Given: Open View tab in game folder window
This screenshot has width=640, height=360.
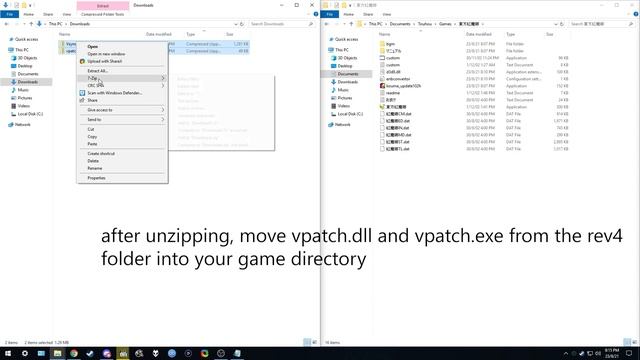Looking at the screenshot, I should click(387, 14).
